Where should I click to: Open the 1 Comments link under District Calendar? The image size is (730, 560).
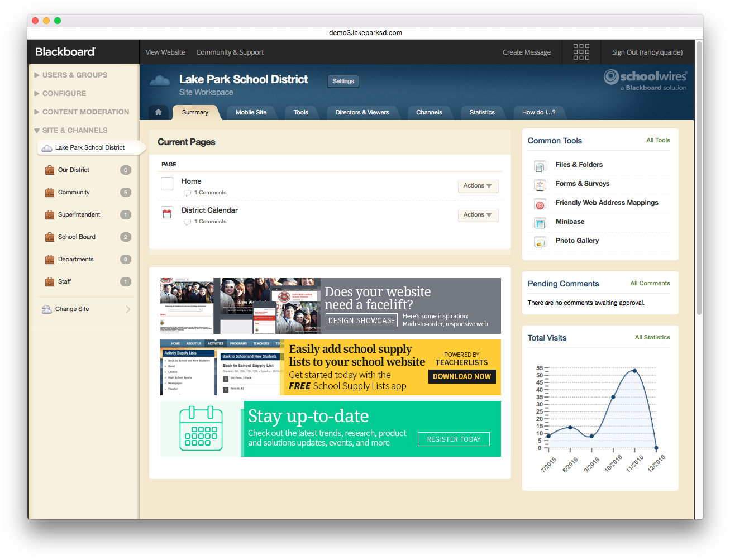pyautogui.click(x=210, y=222)
